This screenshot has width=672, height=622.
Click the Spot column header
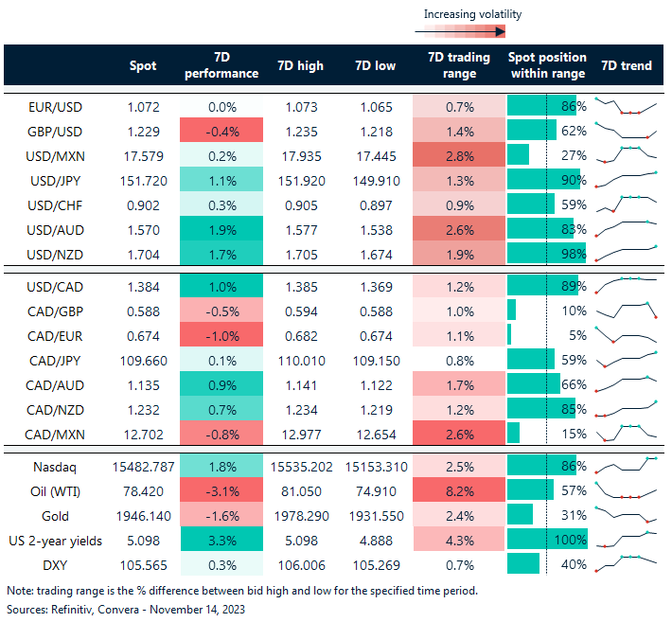click(x=143, y=65)
